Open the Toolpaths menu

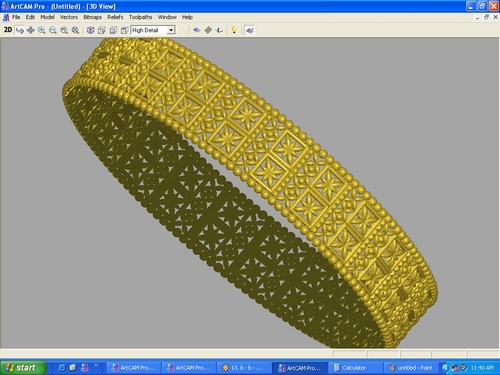[x=140, y=17]
